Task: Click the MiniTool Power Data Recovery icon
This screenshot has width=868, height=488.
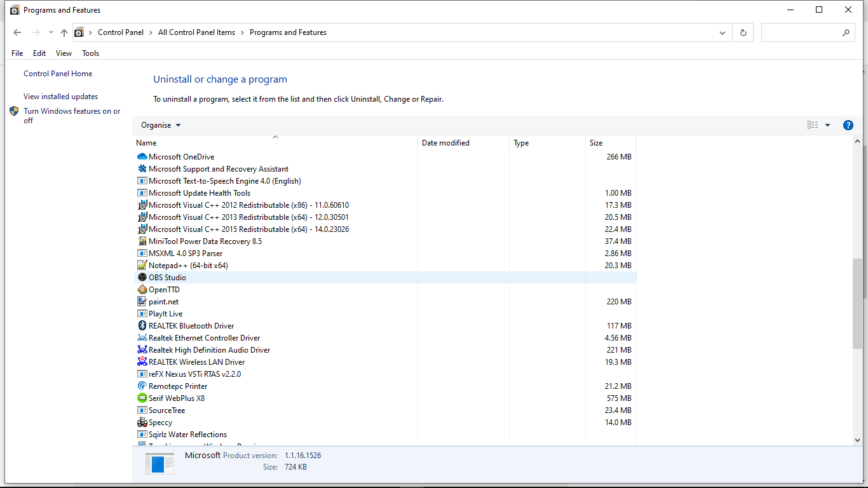Action: [142, 241]
